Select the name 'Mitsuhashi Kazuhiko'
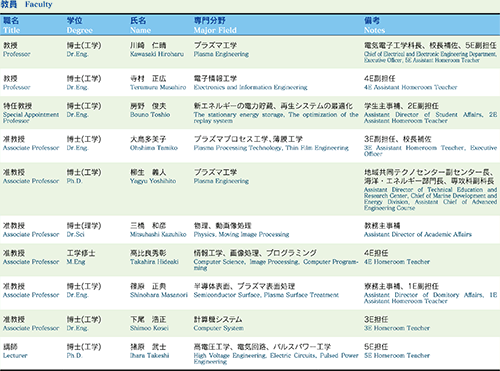The height and width of the screenshot is (371, 500). click(158, 234)
